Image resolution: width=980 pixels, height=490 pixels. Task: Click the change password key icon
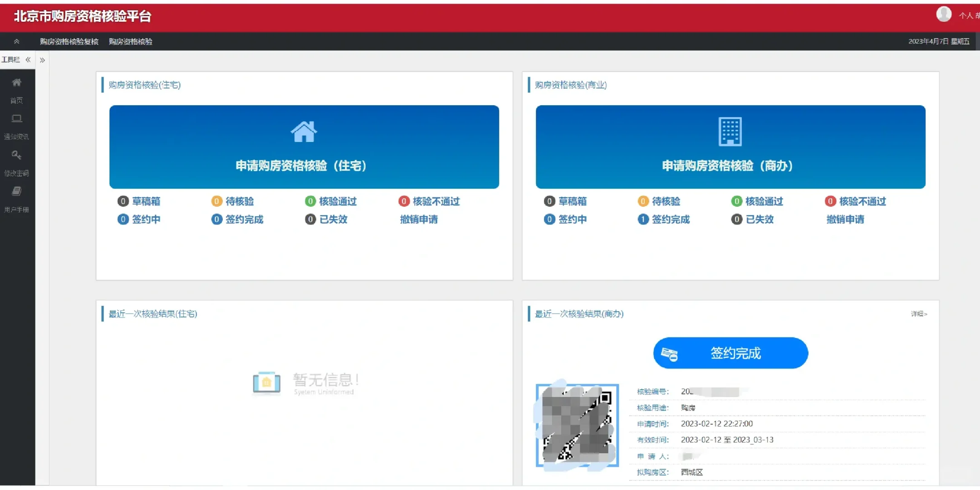coord(16,155)
